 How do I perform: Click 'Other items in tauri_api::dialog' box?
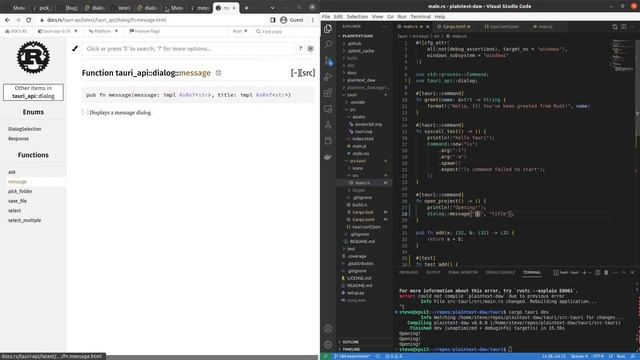[33, 92]
